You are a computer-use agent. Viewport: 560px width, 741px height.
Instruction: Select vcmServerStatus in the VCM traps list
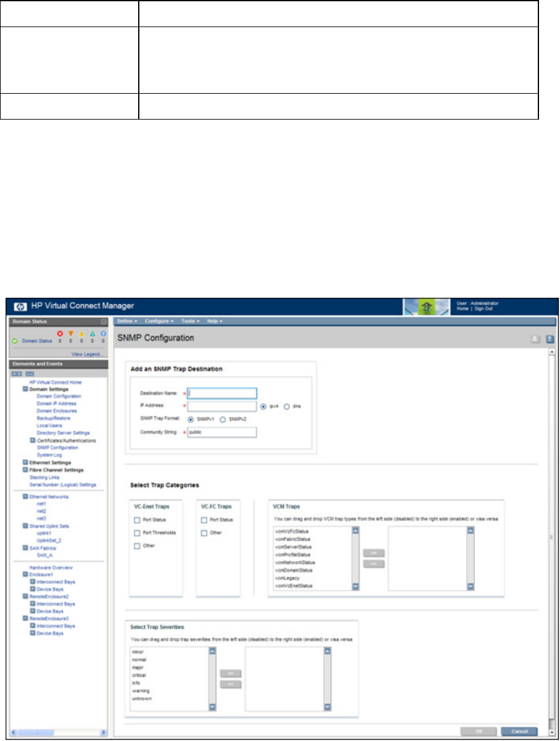[x=293, y=547]
